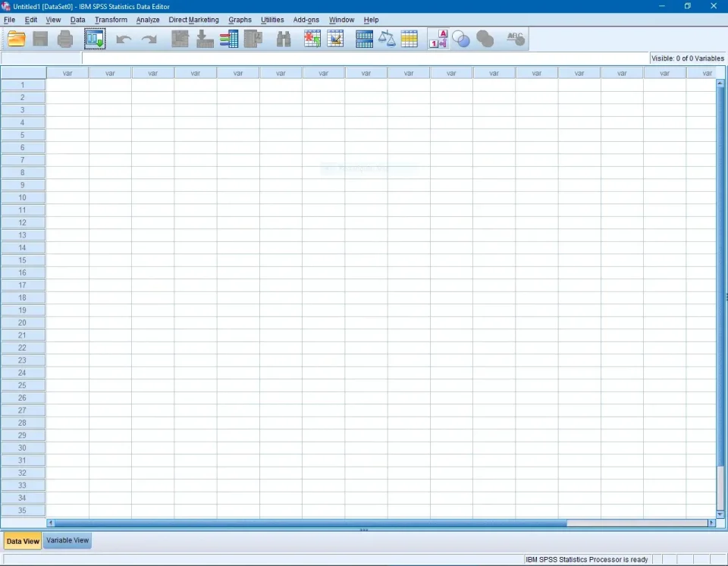
Task: Select the Data View tab
Action: coord(23,541)
